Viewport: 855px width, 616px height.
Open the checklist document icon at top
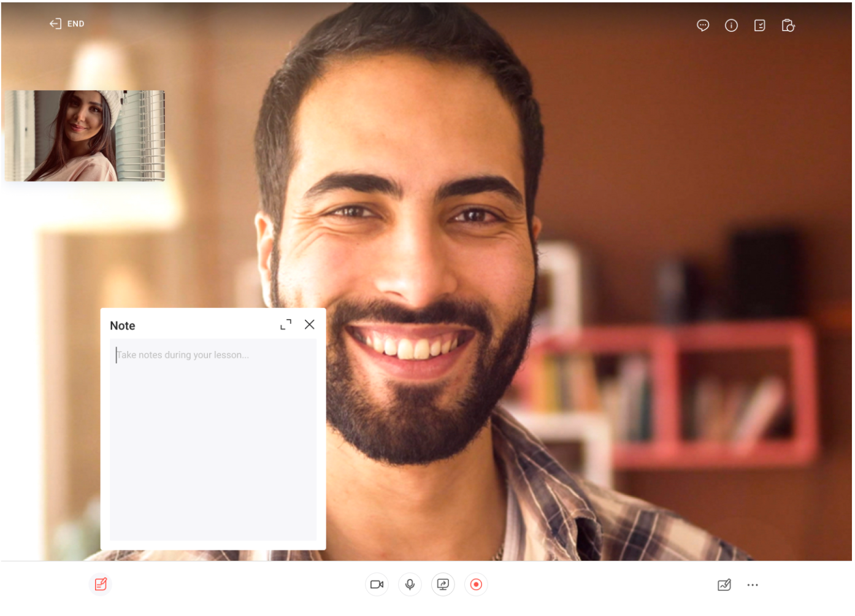point(759,25)
